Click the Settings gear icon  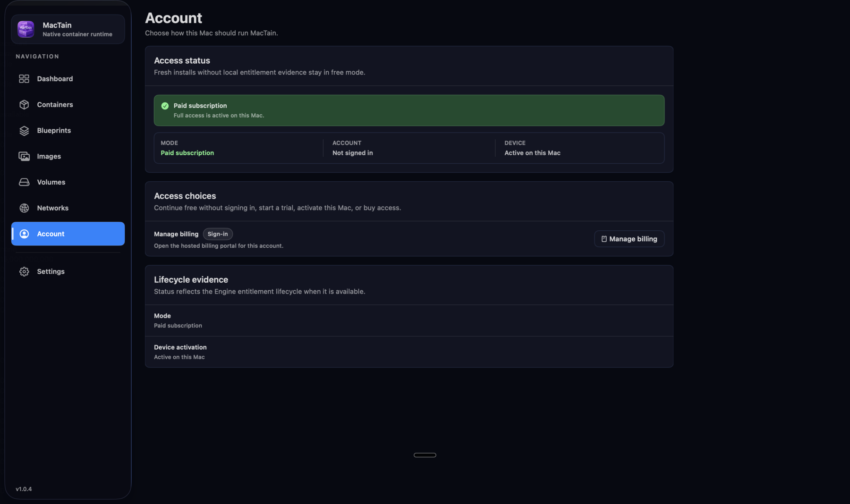click(x=24, y=272)
